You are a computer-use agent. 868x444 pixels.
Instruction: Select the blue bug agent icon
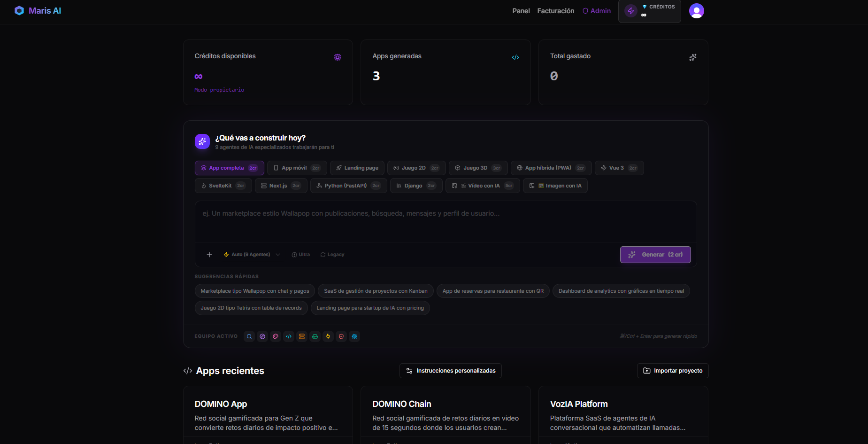tap(354, 336)
